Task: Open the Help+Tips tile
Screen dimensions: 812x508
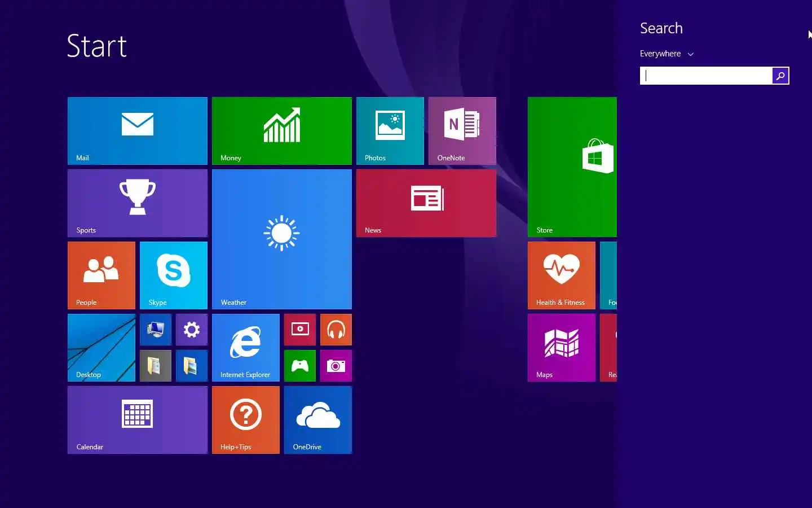Action: [x=246, y=420]
